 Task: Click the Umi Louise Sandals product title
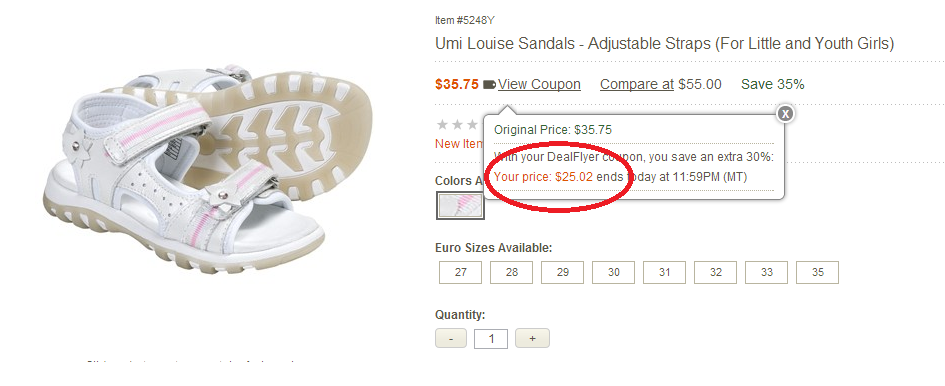[664, 43]
